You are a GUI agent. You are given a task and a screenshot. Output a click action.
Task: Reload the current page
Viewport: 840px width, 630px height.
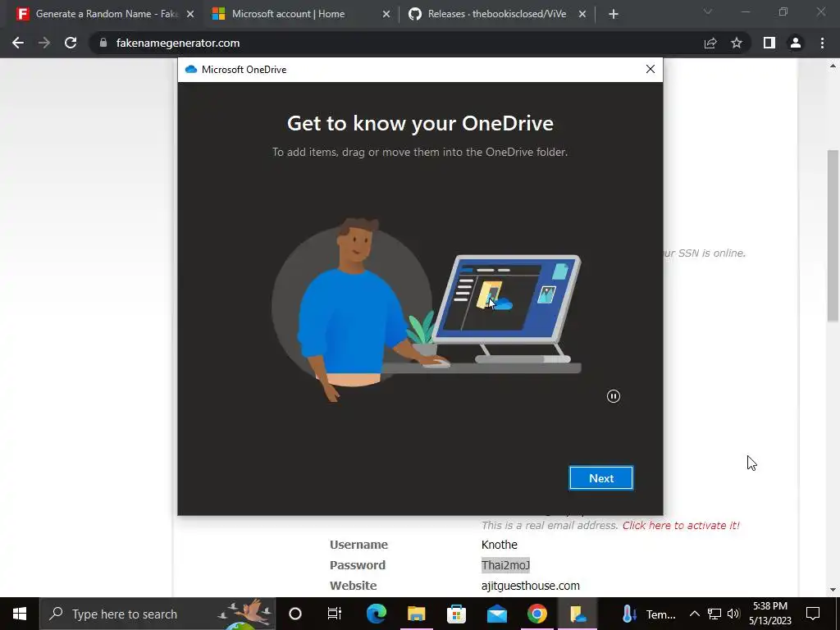[71, 43]
